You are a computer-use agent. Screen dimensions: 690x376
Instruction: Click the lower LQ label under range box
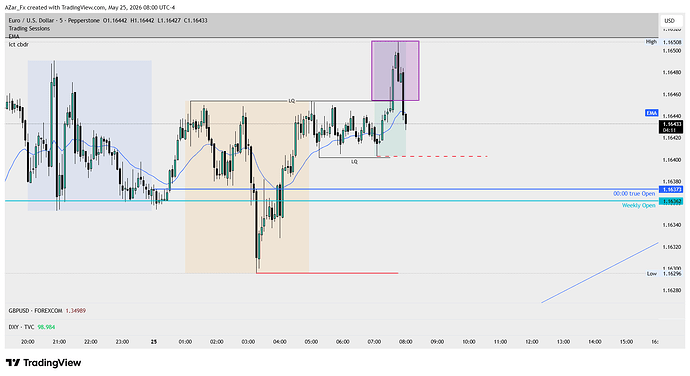click(354, 162)
